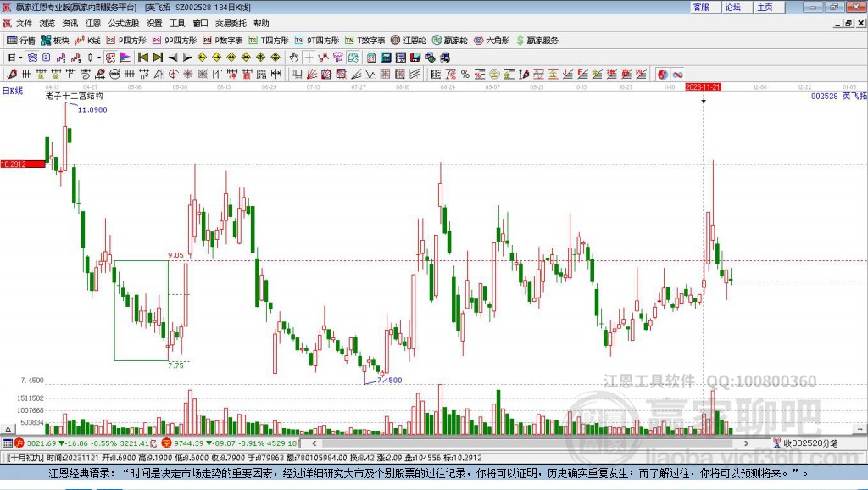
Task: Click the 日K线 chart label
Action: point(13,91)
